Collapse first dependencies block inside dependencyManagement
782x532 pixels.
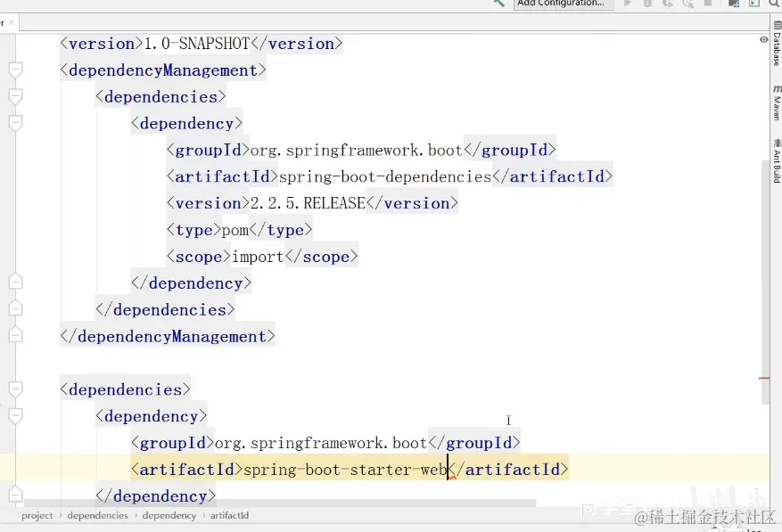[x=15, y=96]
